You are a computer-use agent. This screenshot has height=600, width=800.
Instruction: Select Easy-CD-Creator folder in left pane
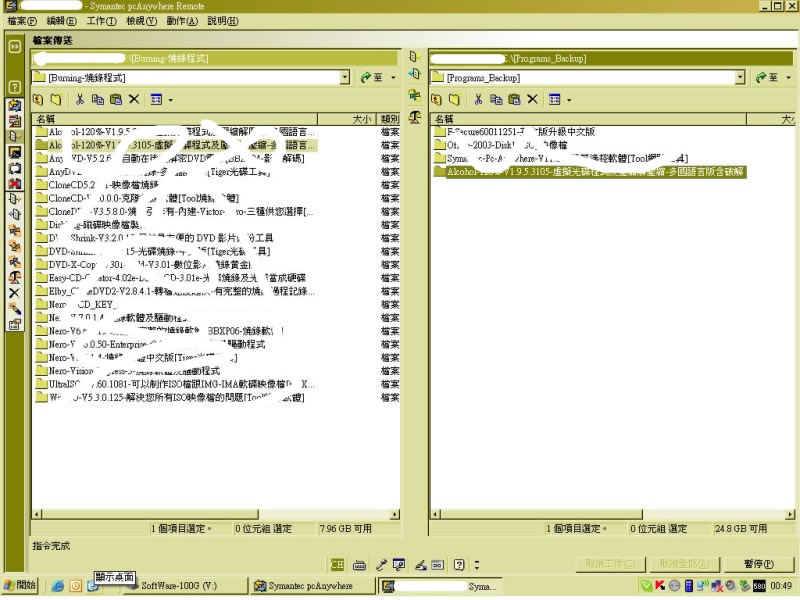pos(171,278)
